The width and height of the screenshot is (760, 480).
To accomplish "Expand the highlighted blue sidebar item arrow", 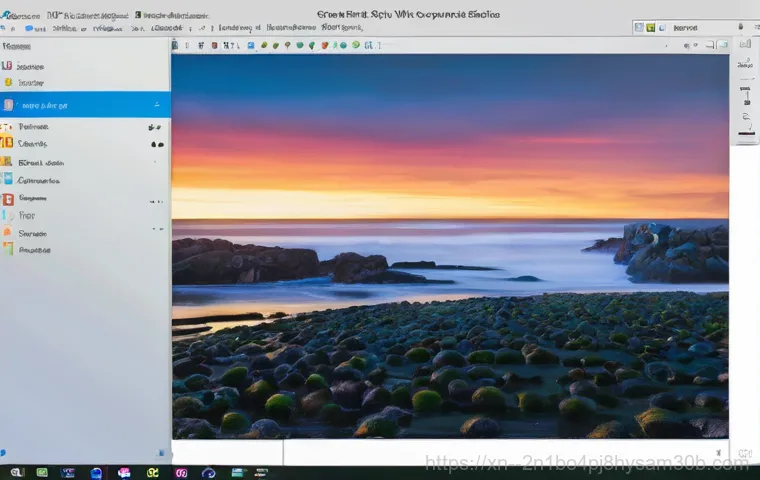I will (x=156, y=105).
